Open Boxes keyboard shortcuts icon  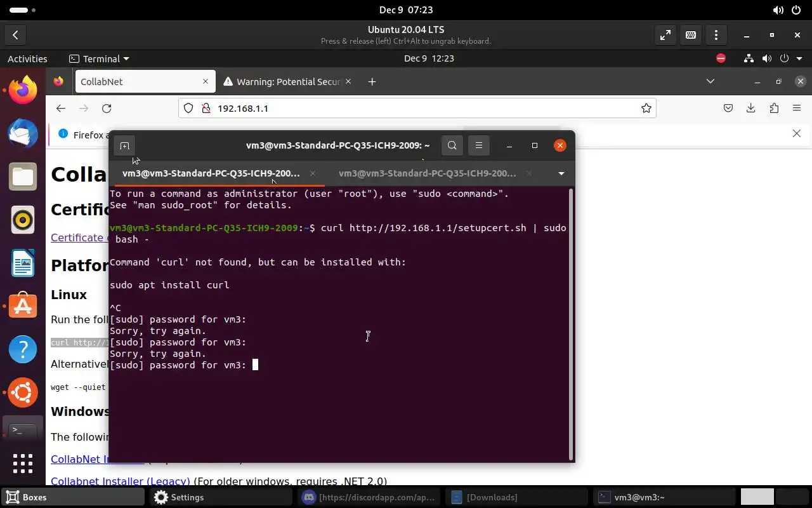[691, 36]
